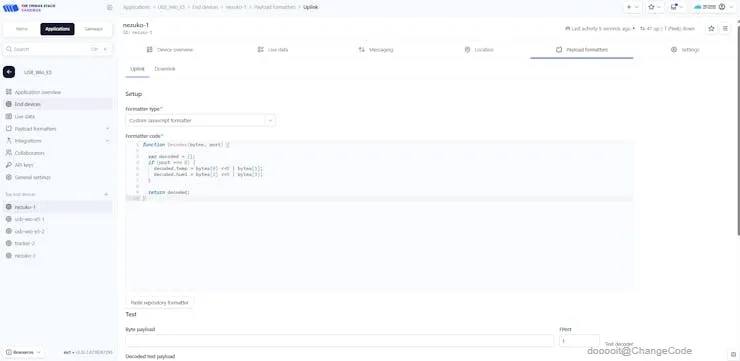
Task: Open the device Settings tab
Action: click(685, 50)
